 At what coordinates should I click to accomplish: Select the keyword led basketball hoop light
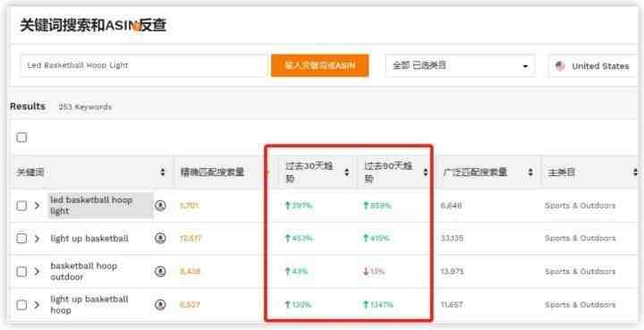click(x=91, y=206)
